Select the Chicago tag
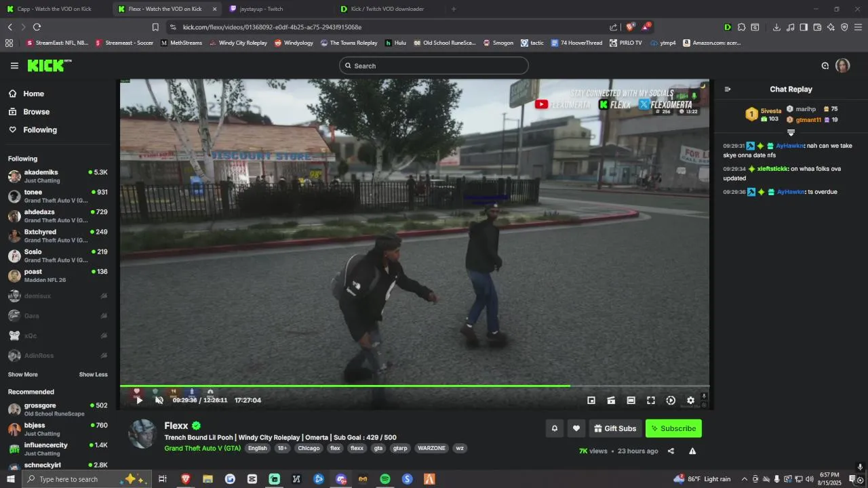Viewport: 868px width, 488px height. 309,449
